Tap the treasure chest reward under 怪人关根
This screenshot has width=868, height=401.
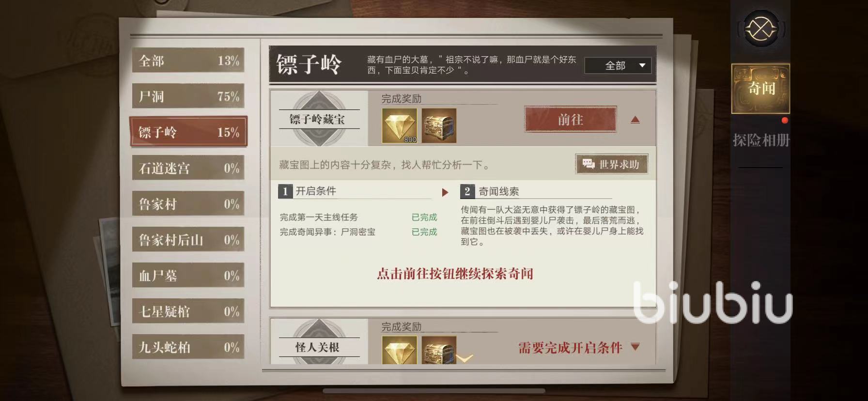pos(439,350)
